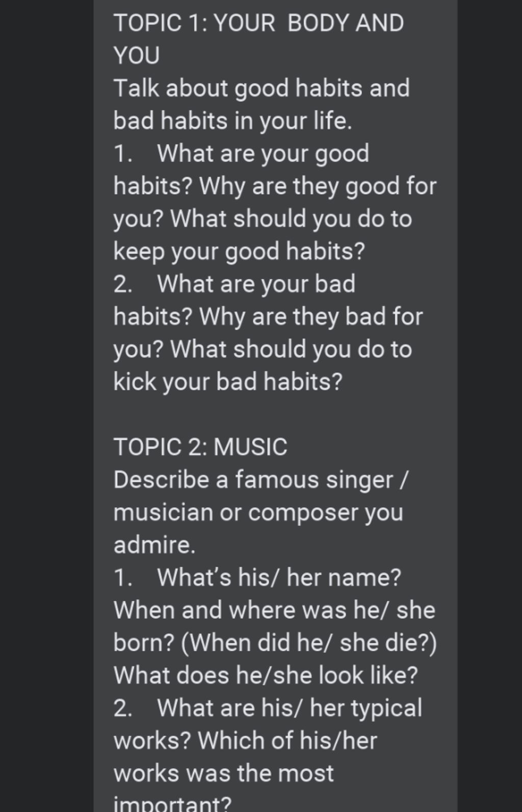This screenshot has height=812, width=522.
Task: Click 'keep your good habits?' line
Action: pyautogui.click(x=240, y=252)
